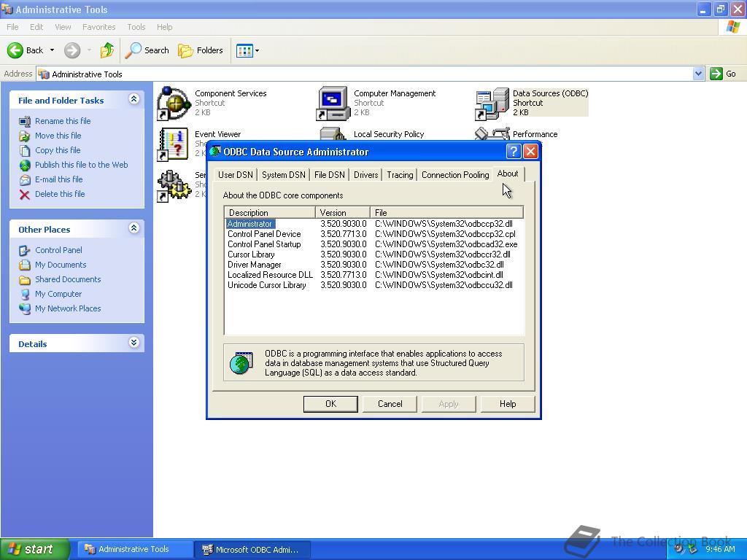Screen dimensions: 747x560
Task: Click the ODBC dialog help question mark
Action: [514, 152]
